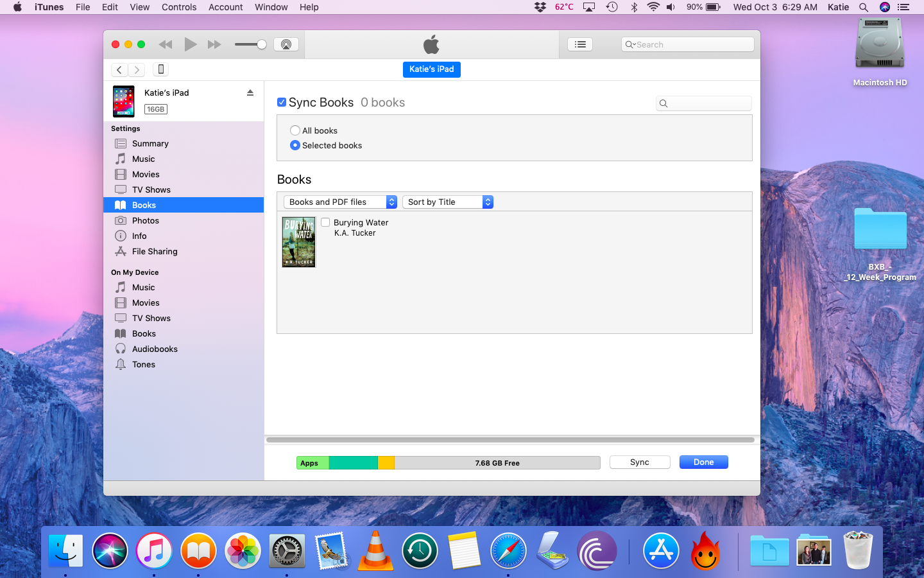Image resolution: width=924 pixels, height=578 pixels.
Task: Uncheck the Sync Books checkbox
Action: click(x=282, y=102)
